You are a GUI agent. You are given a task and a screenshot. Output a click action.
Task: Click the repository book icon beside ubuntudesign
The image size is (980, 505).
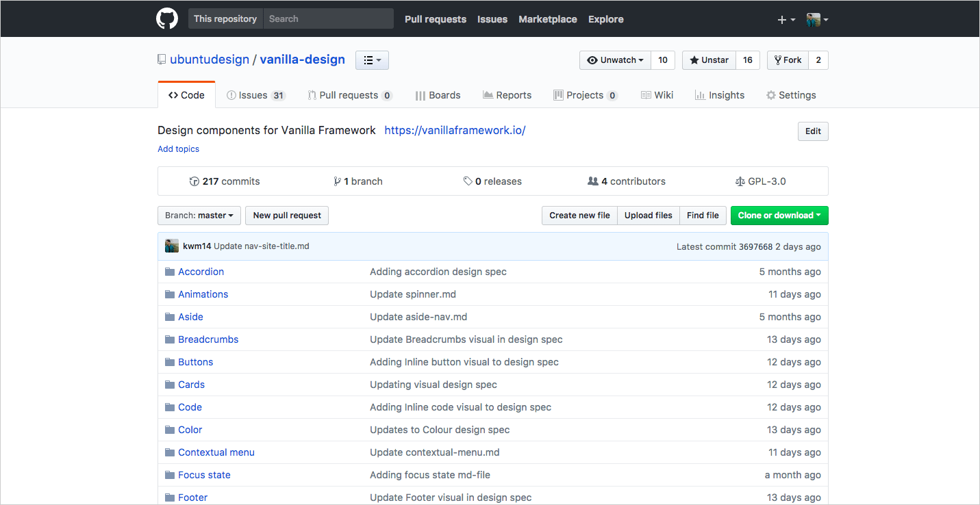pos(162,60)
